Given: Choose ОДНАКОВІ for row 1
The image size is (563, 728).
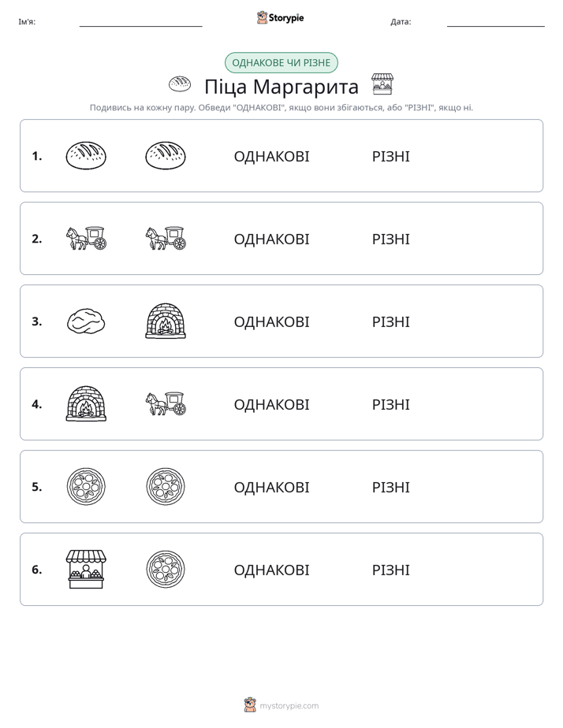Looking at the screenshot, I should (x=272, y=157).
